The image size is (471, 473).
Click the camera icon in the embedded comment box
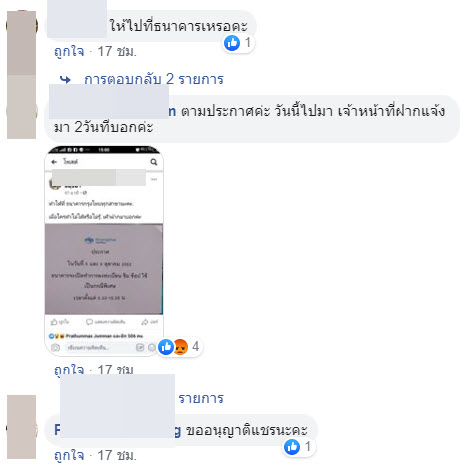pos(55,348)
